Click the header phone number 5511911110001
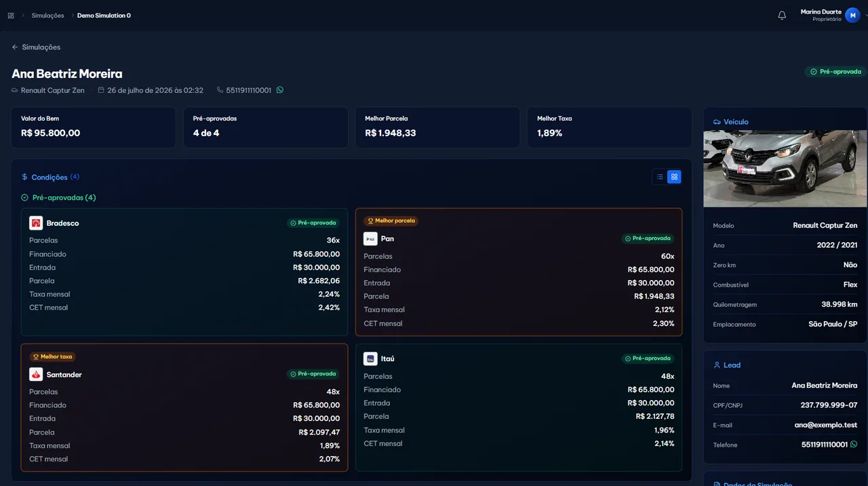 249,90
